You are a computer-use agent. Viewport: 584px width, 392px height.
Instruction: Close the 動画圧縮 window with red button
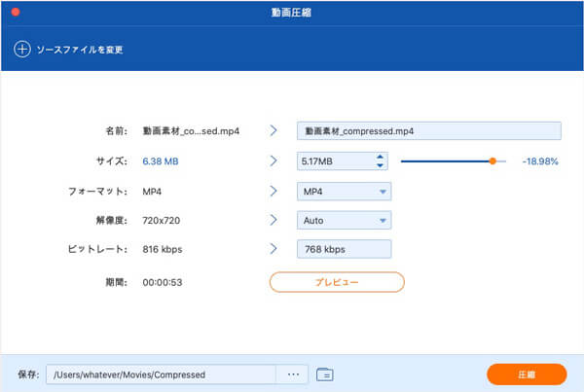(17, 13)
